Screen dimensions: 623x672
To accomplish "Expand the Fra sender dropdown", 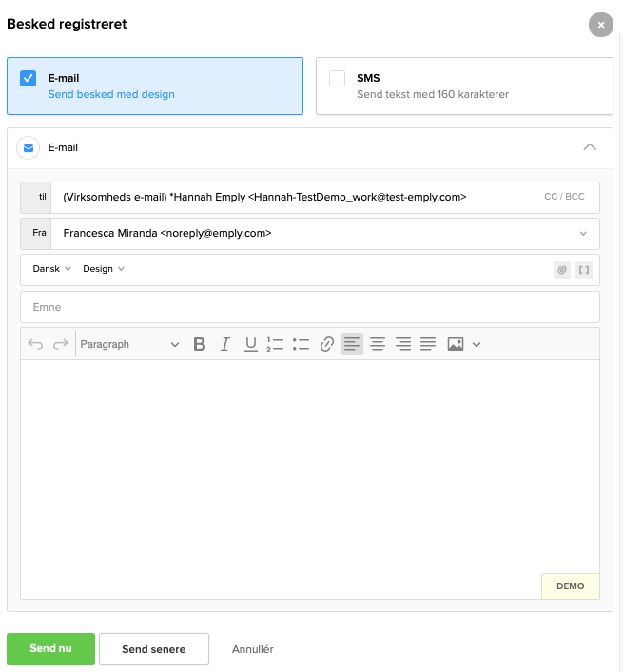I will [x=583, y=233].
